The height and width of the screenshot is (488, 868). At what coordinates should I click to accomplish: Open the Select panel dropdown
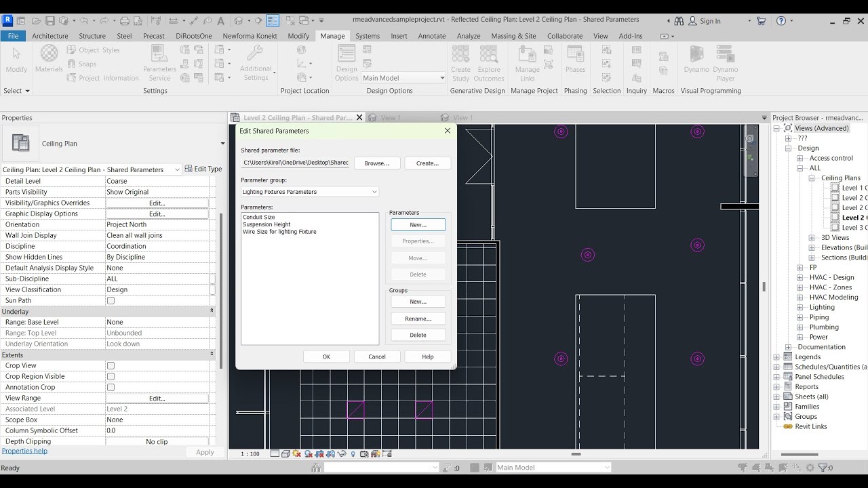pos(16,90)
